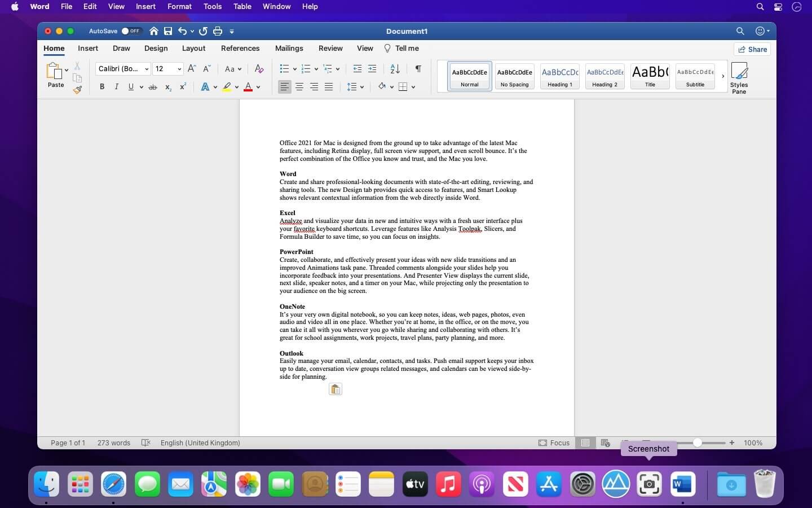The image size is (812, 508).
Task: Apply the Heading 1 style
Action: pyautogui.click(x=559, y=76)
